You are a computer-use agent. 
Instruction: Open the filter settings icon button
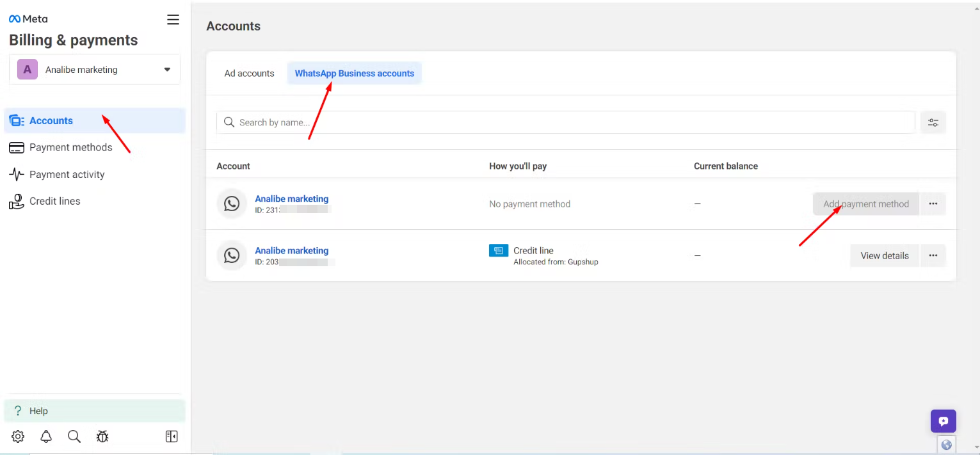(933, 122)
